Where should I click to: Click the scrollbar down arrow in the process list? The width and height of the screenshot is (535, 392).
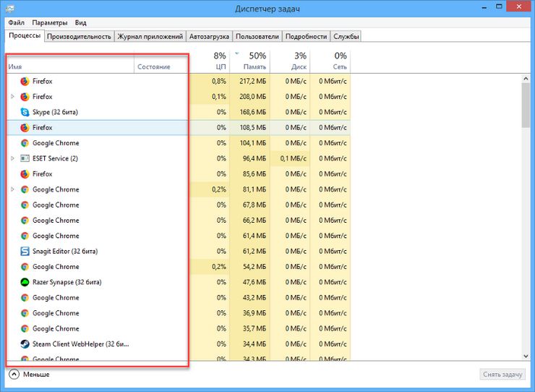coord(526,356)
